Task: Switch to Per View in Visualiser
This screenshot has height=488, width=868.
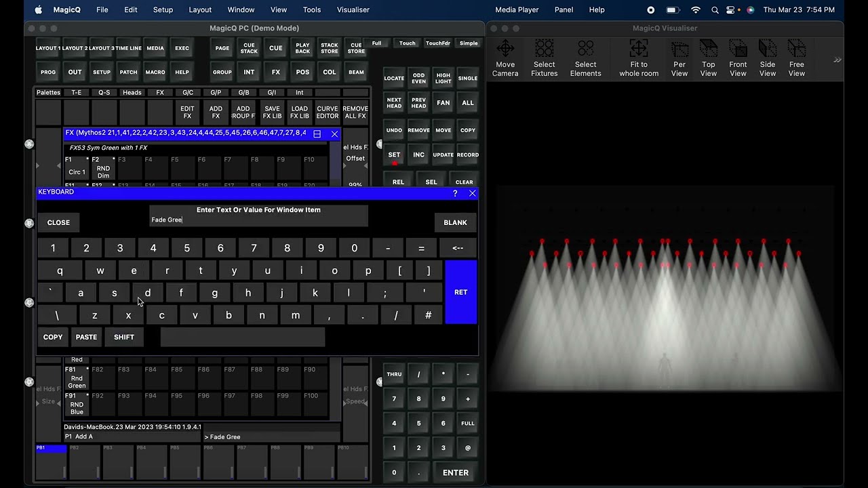Action: point(679,58)
